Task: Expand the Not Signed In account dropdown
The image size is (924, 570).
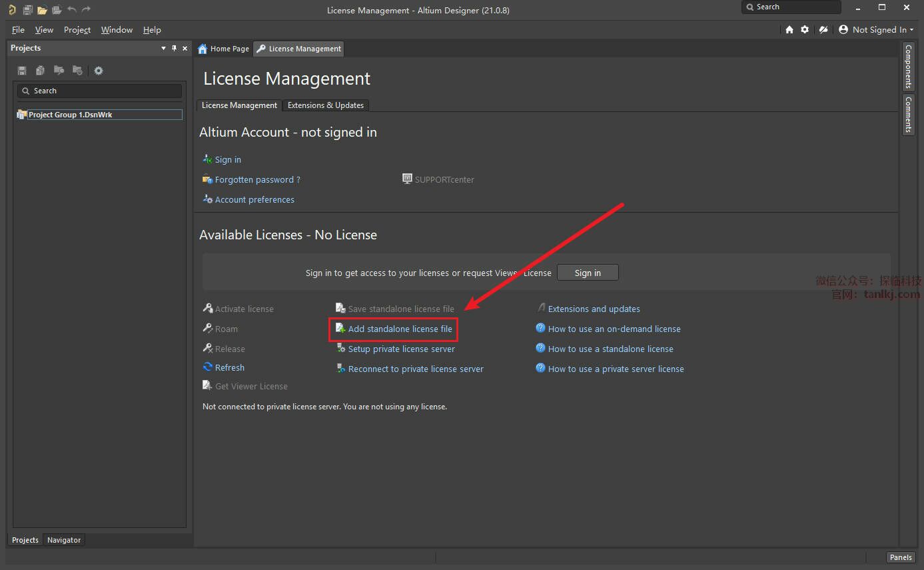Action: [x=911, y=30]
